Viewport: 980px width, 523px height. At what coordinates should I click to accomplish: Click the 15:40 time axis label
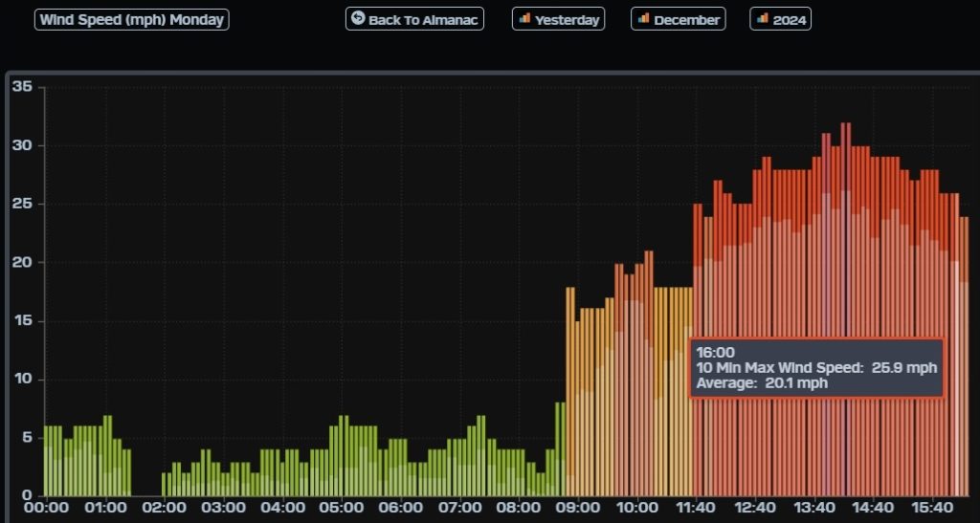point(931,508)
